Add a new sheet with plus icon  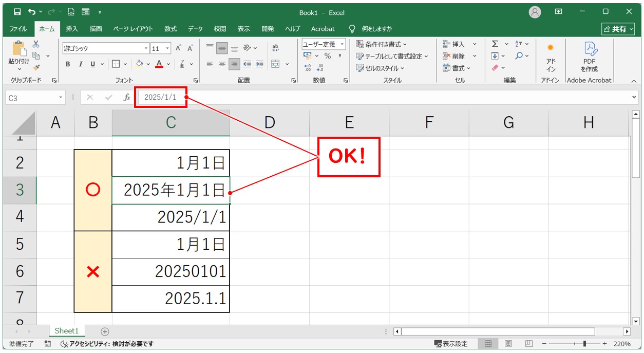pos(105,331)
